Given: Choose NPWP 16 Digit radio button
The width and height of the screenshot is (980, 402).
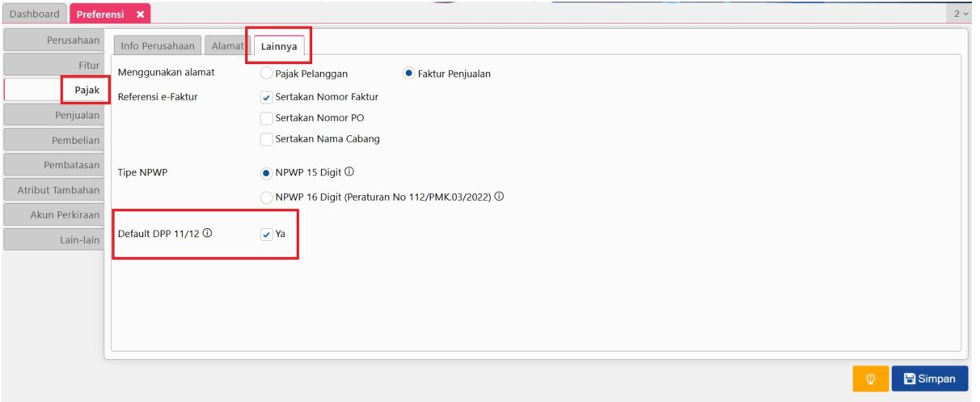Looking at the screenshot, I should 267,197.
